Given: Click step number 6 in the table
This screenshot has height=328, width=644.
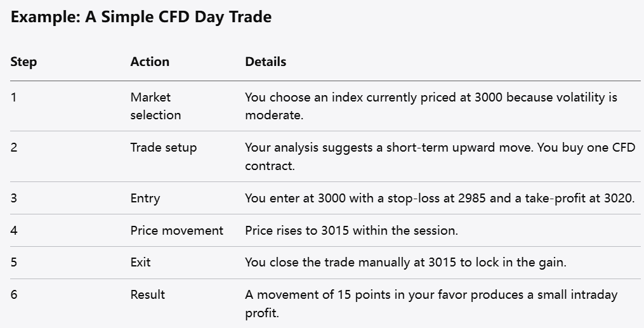Looking at the screenshot, I should point(14,294).
